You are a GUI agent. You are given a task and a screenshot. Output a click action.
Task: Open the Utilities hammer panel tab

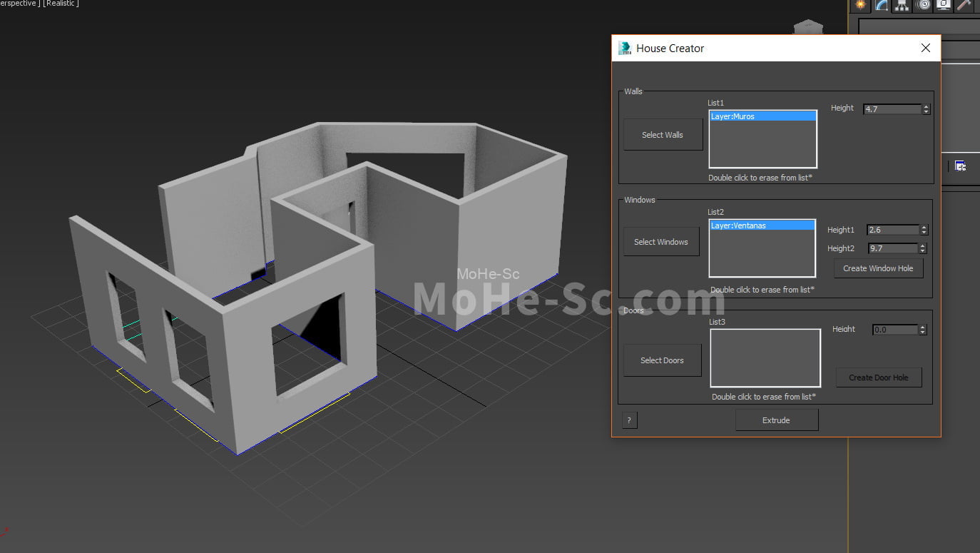[964, 6]
